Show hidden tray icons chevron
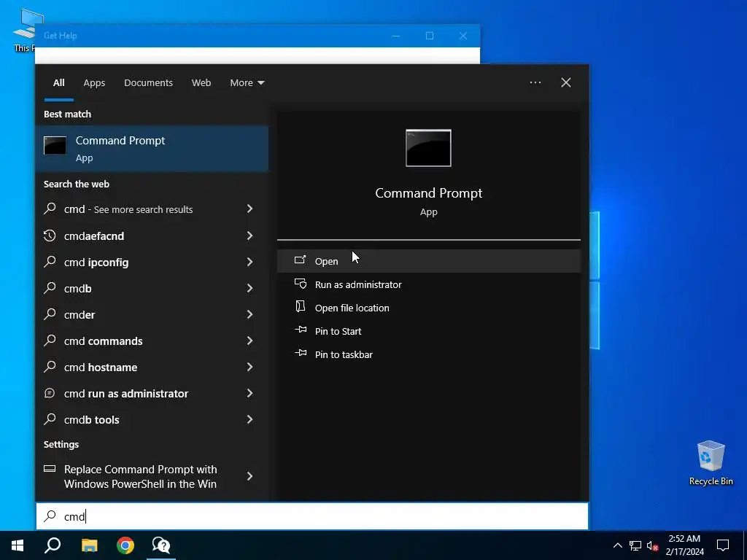Viewport: 747px width, 560px height. point(617,545)
